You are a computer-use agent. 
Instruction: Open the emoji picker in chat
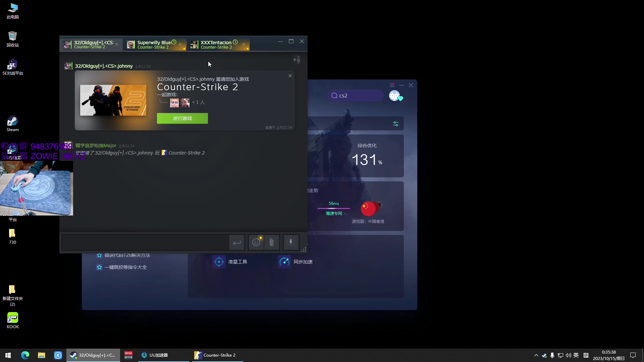tap(256, 242)
